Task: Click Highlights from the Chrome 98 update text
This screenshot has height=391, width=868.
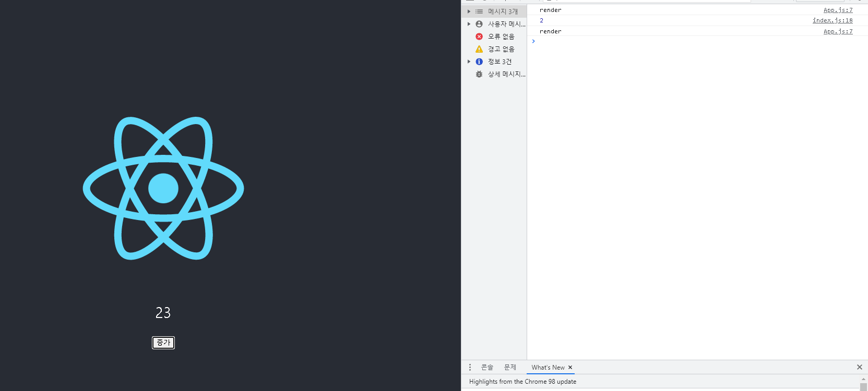Action: coord(522,382)
